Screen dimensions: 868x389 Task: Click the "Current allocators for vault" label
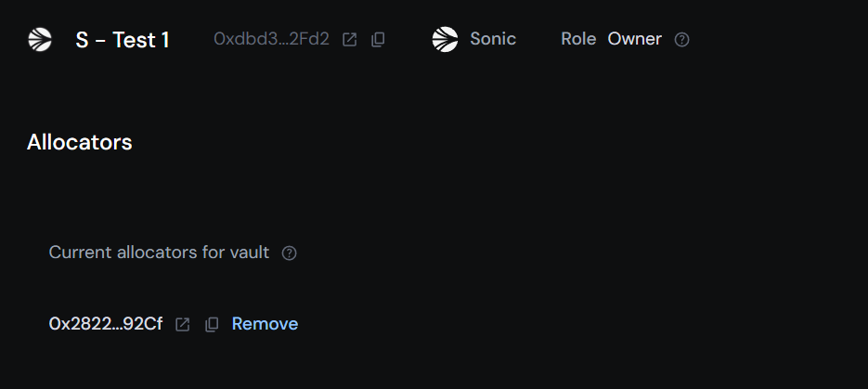pyautogui.click(x=159, y=253)
